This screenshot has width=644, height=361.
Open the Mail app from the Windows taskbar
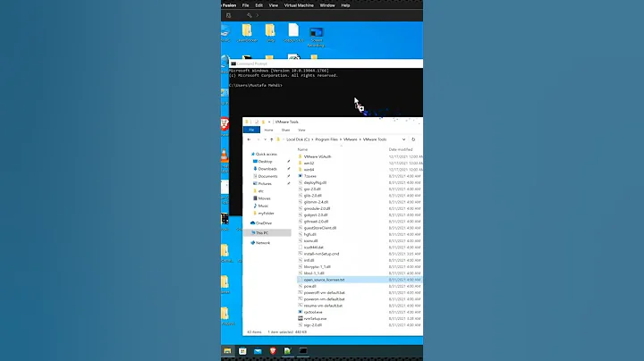click(x=258, y=351)
